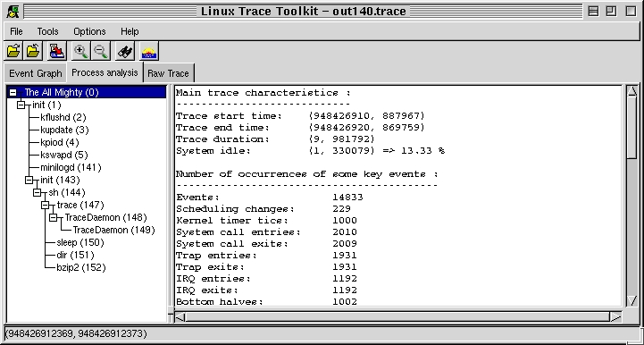Click the 'Events:' 14833 line
The width and height of the screenshot is (644, 345).
coord(270,198)
